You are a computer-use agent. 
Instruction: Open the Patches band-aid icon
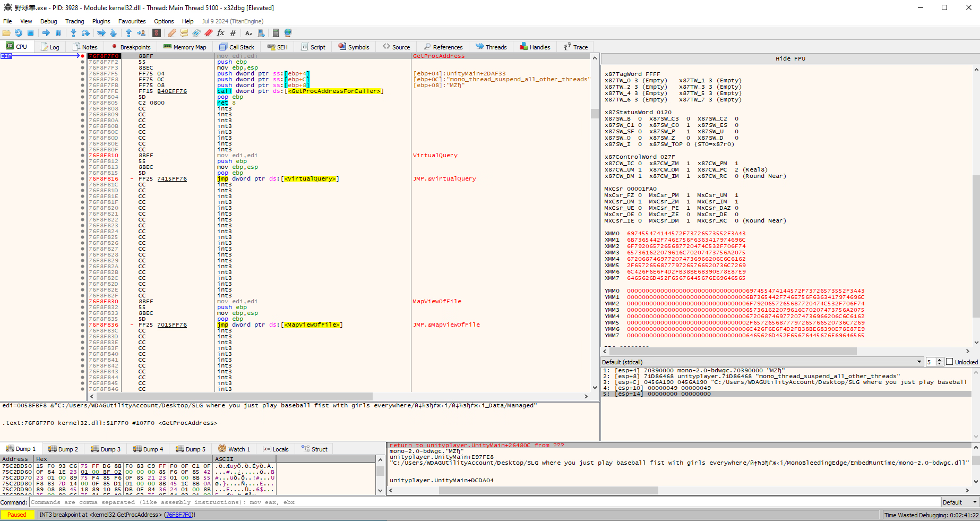pyautogui.click(x=171, y=33)
